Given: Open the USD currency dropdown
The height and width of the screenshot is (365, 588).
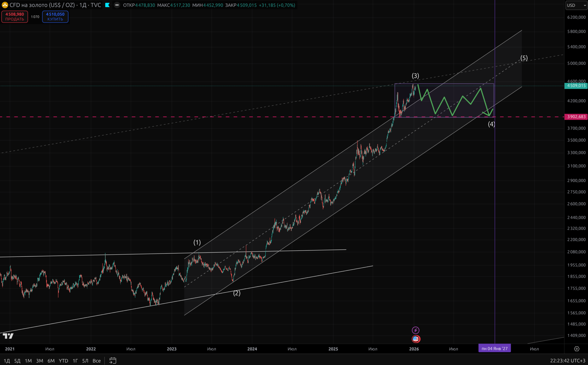Looking at the screenshot, I should tap(576, 5).
